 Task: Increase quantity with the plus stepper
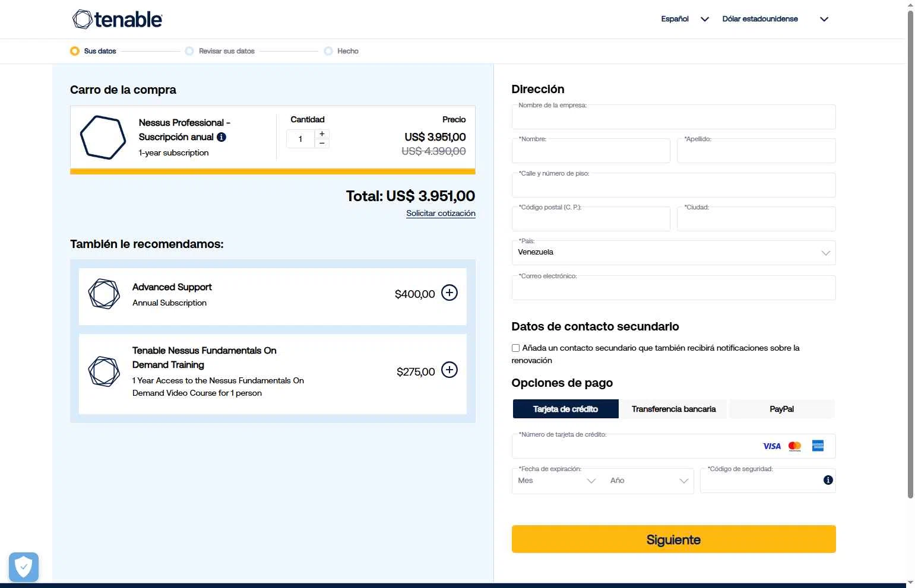(x=322, y=134)
